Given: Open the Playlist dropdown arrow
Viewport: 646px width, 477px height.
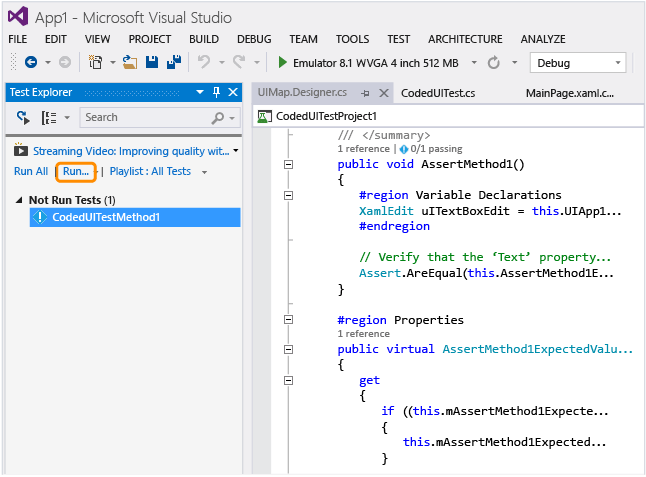Looking at the screenshot, I should pos(204,172).
